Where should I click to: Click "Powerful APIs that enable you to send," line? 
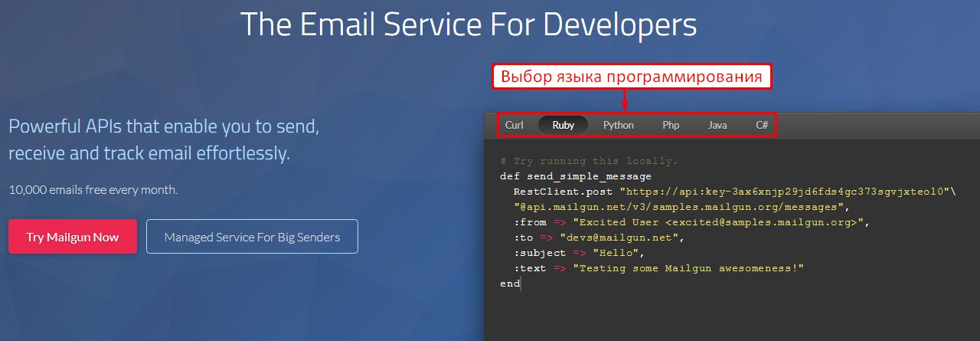pyautogui.click(x=164, y=126)
